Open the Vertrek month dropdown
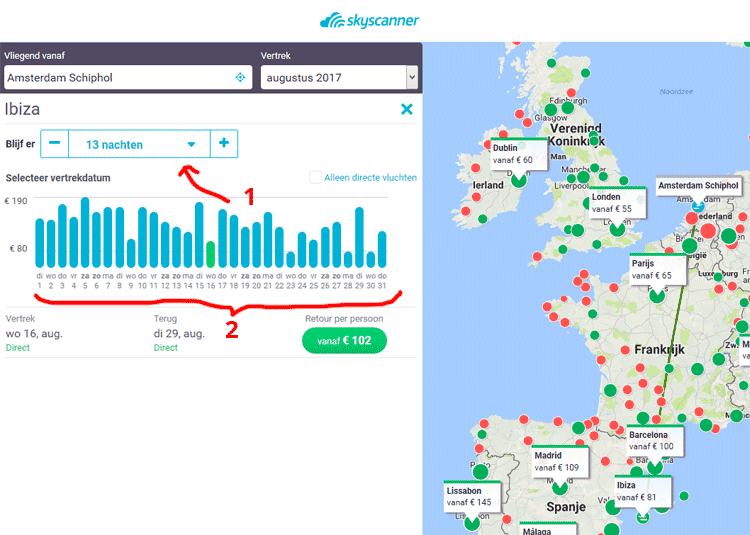 [339, 77]
